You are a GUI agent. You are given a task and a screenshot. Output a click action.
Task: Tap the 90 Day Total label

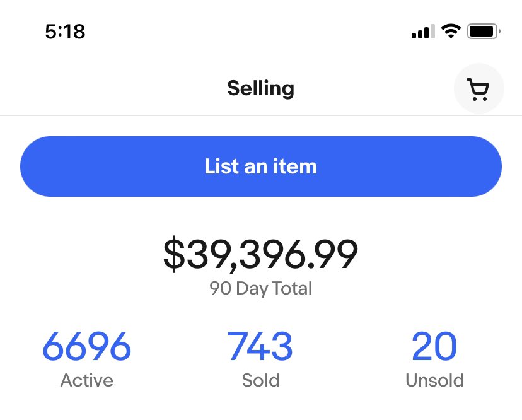pyautogui.click(x=260, y=288)
